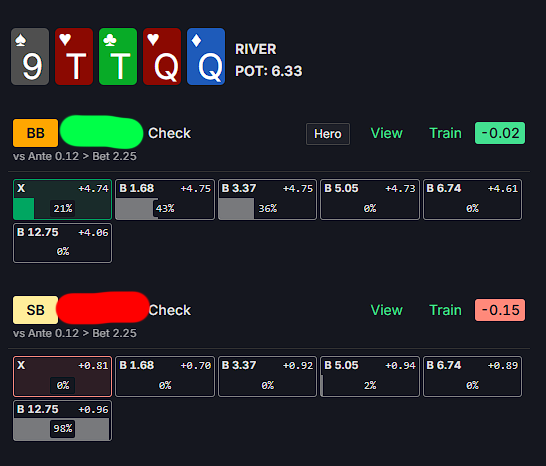The image size is (546, 466).
Task: Click the 9 of spades card
Action: click(x=30, y=56)
